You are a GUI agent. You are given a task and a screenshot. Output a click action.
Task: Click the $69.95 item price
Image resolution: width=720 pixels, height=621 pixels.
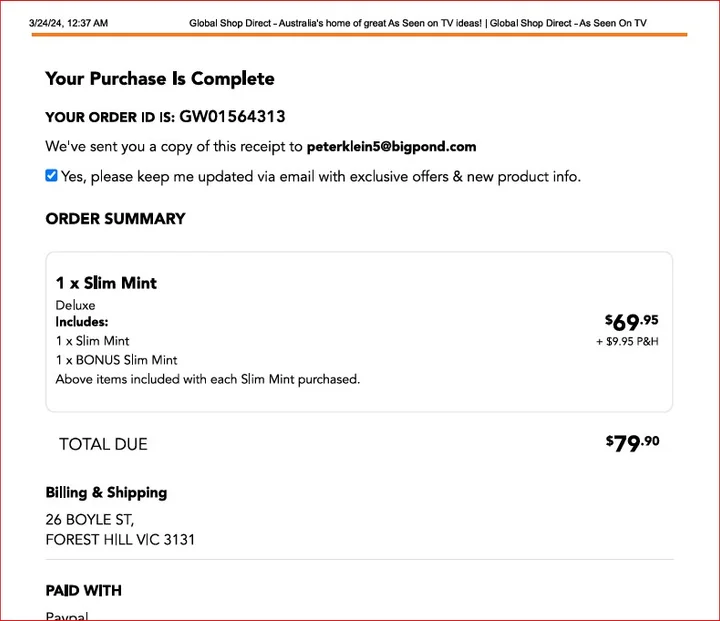(632, 322)
